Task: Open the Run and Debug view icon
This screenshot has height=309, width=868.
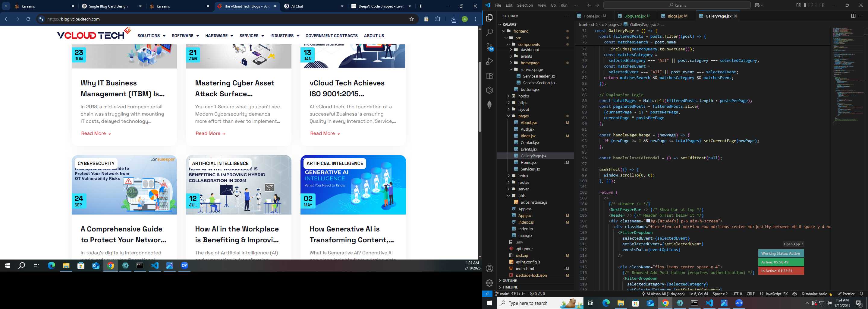Action: tap(489, 61)
